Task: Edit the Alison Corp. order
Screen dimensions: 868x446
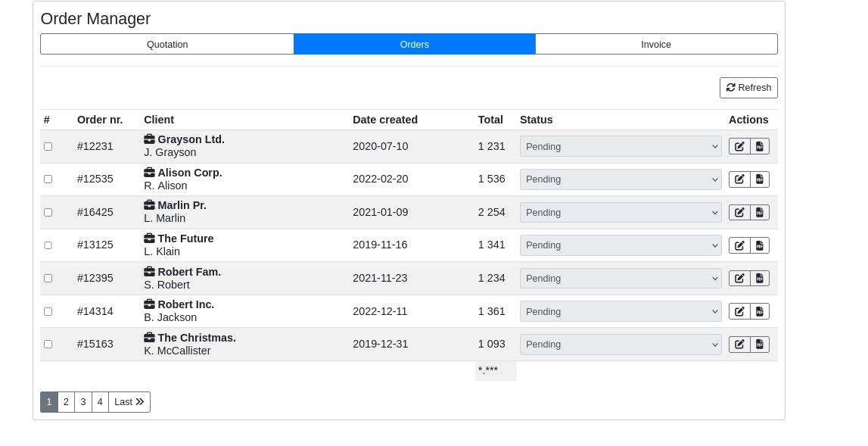Action: [739, 179]
